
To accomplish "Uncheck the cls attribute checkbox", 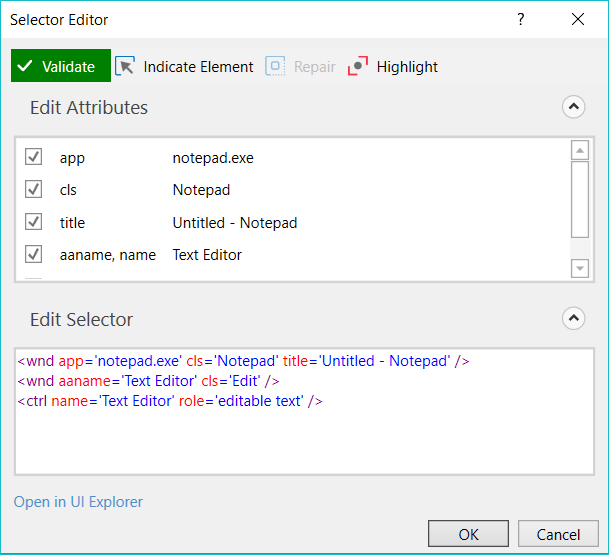I will [x=33, y=189].
